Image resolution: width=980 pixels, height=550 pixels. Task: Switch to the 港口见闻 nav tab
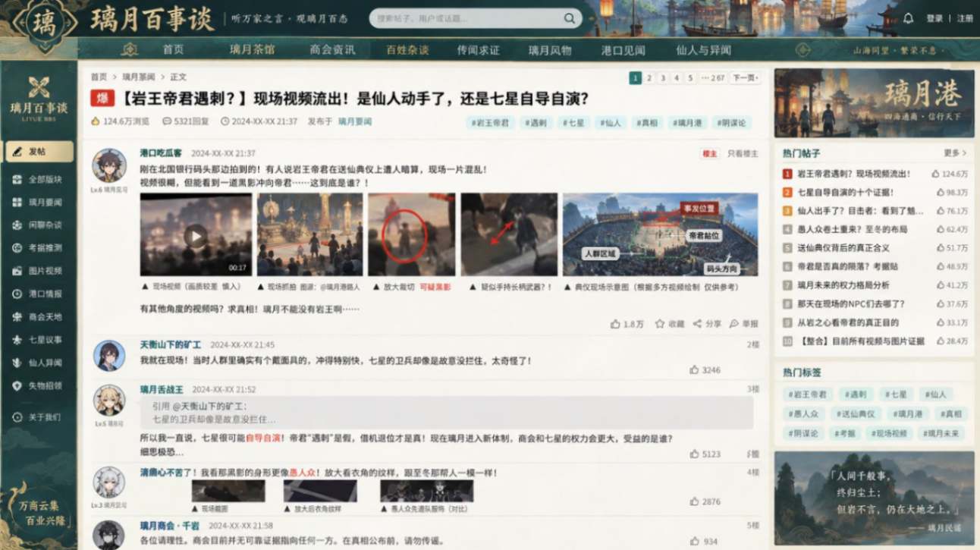pos(623,50)
